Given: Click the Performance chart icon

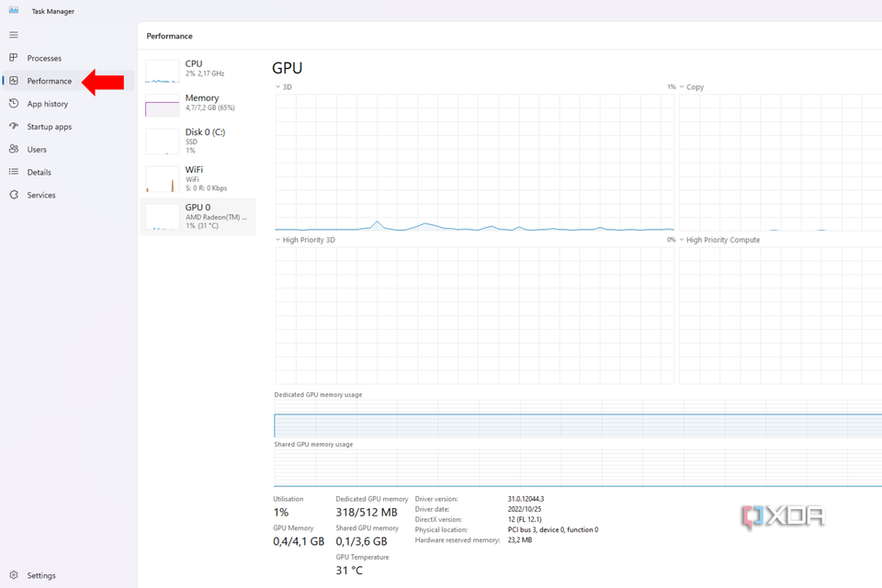Looking at the screenshot, I should tap(14, 81).
